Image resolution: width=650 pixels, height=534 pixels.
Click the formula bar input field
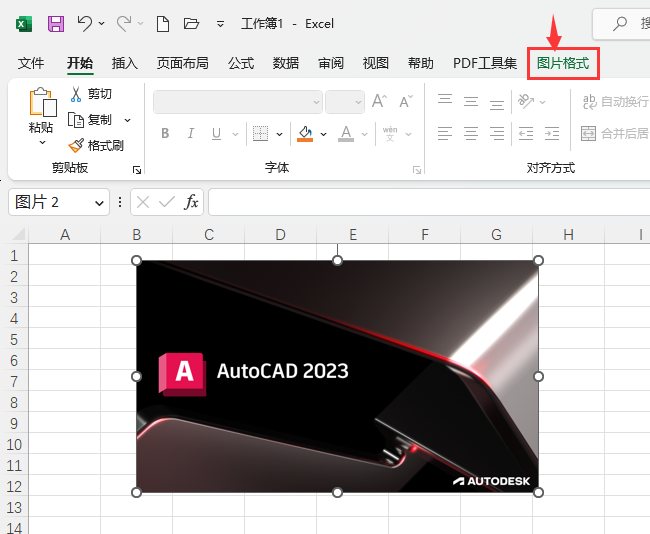429,202
